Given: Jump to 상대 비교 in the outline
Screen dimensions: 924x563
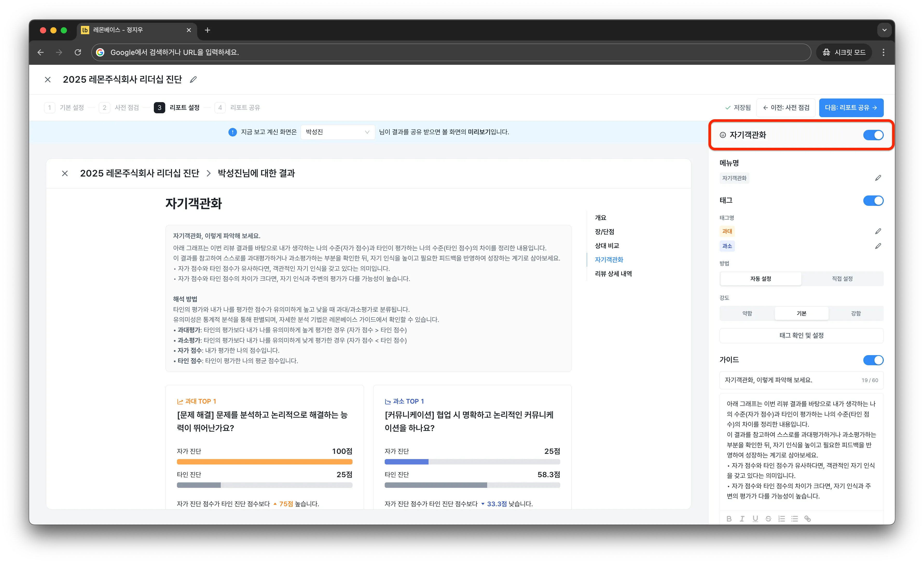Looking at the screenshot, I should tap(606, 245).
